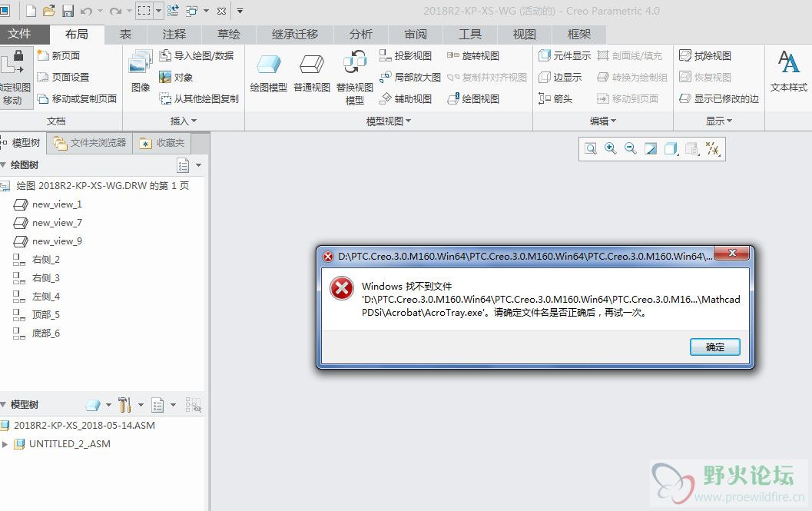Redo the last action
The width and height of the screenshot is (812, 511).
[x=115, y=10]
